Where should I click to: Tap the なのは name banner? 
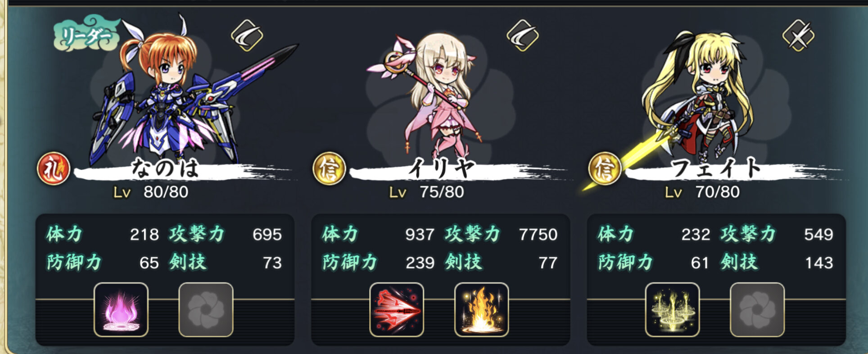coord(182,169)
